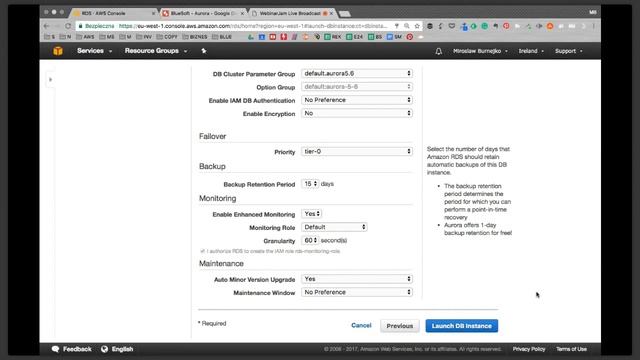Click the Cancel link
640x360 pixels.
(x=361, y=325)
